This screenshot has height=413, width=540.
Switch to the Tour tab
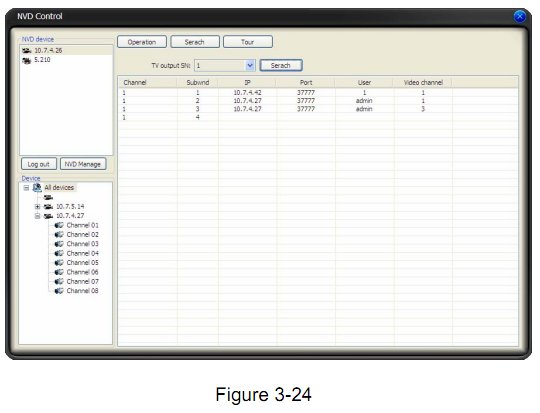coord(248,42)
